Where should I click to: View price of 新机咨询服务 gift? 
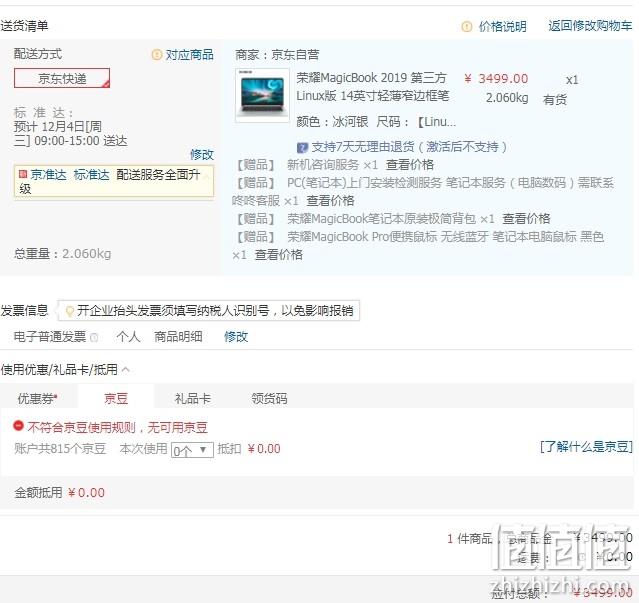410,165
